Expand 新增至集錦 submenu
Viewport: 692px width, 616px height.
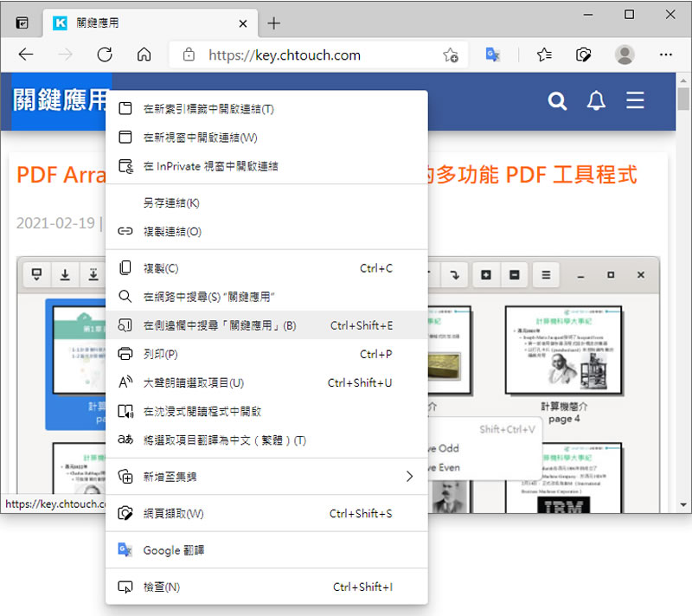(266, 477)
